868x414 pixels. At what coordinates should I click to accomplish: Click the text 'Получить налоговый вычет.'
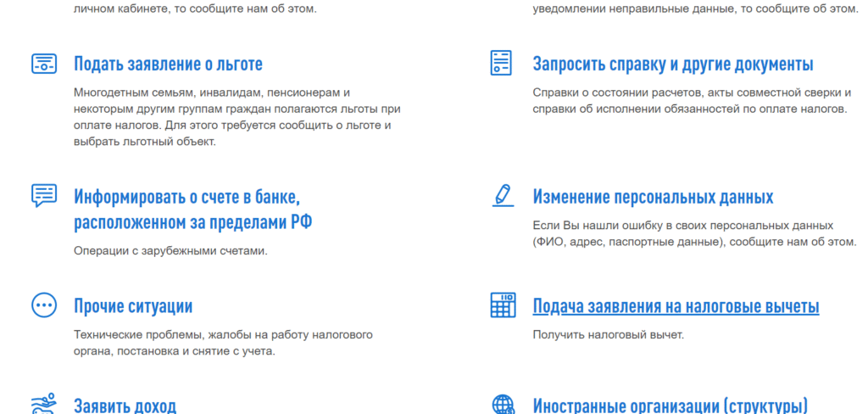tap(609, 335)
